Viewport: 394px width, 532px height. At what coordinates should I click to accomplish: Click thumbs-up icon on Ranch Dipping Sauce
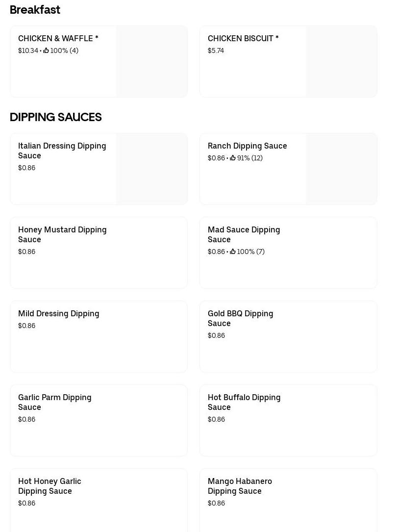click(x=233, y=158)
